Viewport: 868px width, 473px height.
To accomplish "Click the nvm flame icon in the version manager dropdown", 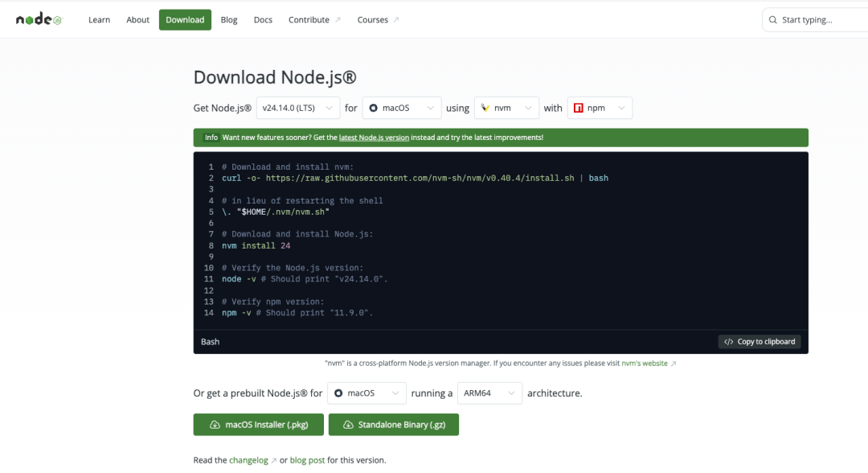I will click(486, 107).
